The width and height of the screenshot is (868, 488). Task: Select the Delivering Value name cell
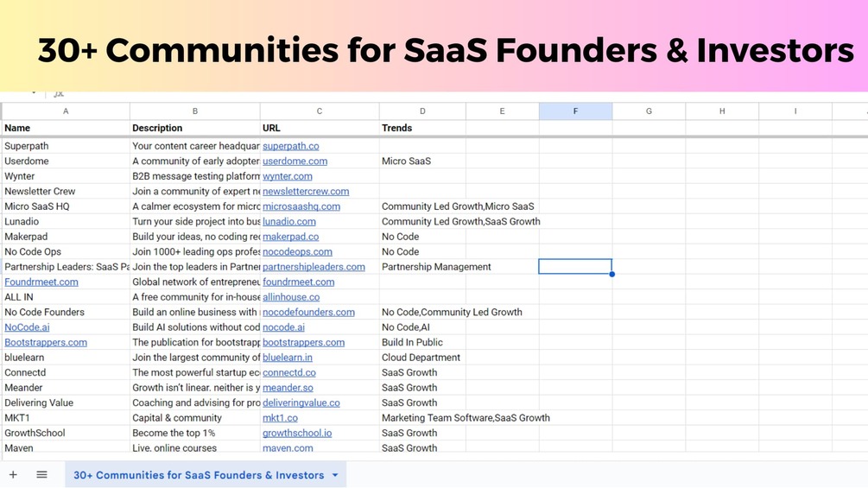(x=66, y=402)
